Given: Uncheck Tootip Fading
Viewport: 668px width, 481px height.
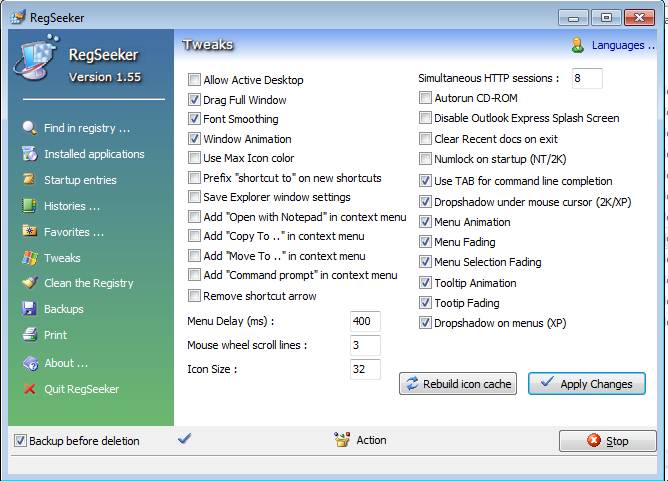Looking at the screenshot, I should tap(425, 302).
